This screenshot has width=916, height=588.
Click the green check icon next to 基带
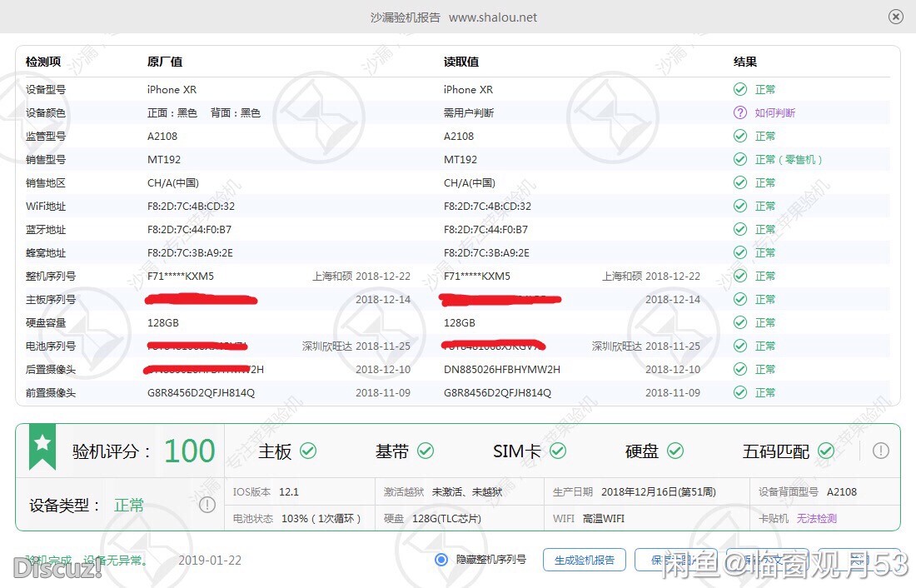click(426, 451)
